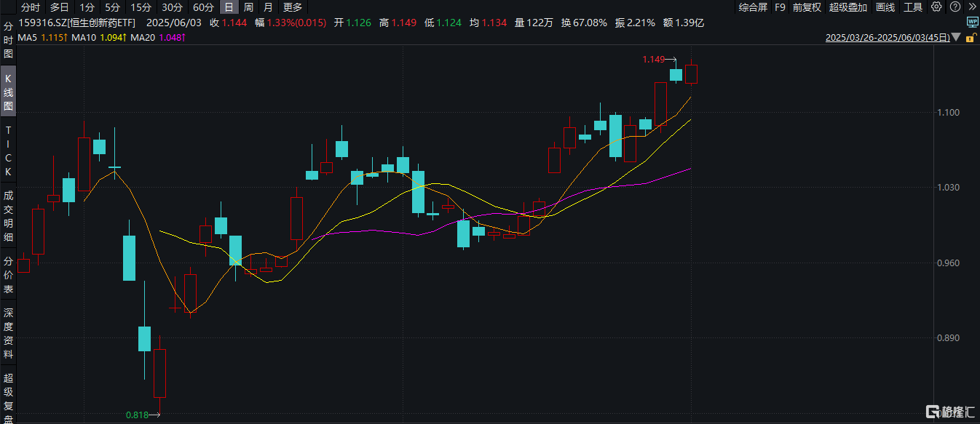Screen dimensions: 980x424
Task: Select the 15分 interval tab
Action: [141, 7]
